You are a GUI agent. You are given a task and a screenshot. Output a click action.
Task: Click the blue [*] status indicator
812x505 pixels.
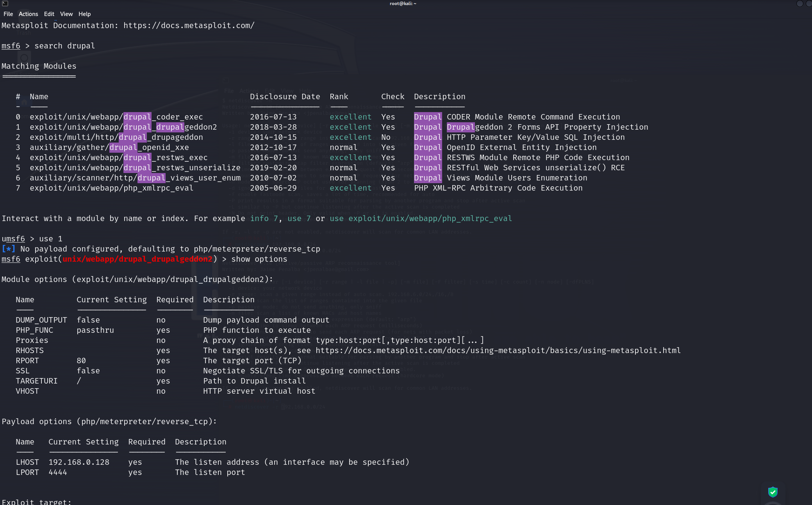(x=9, y=249)
